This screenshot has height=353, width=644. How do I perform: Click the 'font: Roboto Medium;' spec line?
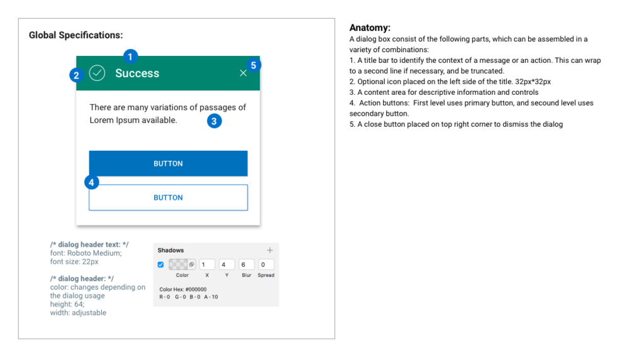[x=86, y=253]
